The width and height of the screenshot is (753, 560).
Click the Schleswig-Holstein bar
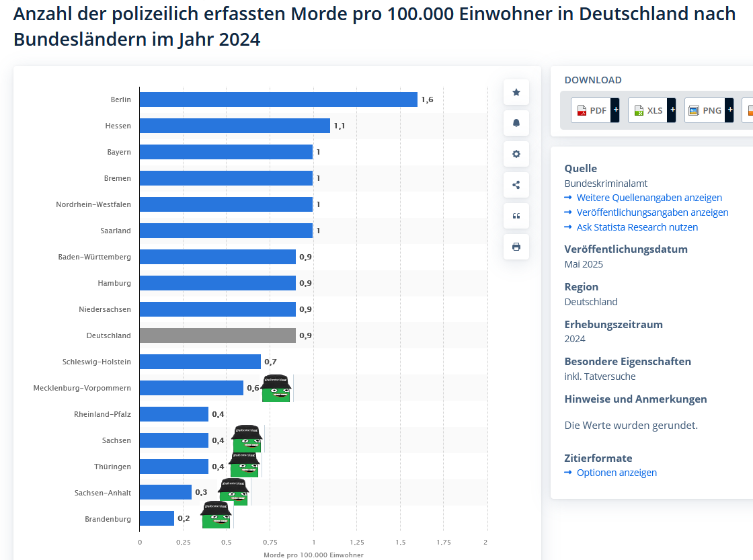tap(200, 362)
